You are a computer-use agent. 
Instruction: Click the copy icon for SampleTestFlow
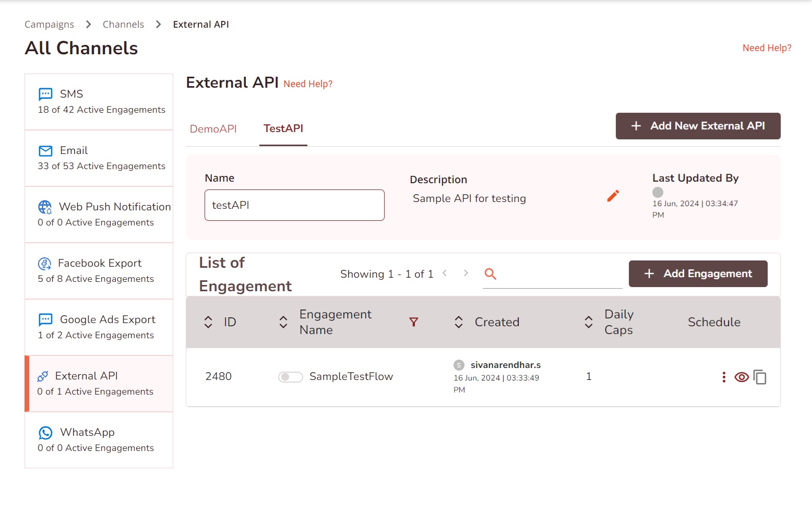(x=760, y=377)
